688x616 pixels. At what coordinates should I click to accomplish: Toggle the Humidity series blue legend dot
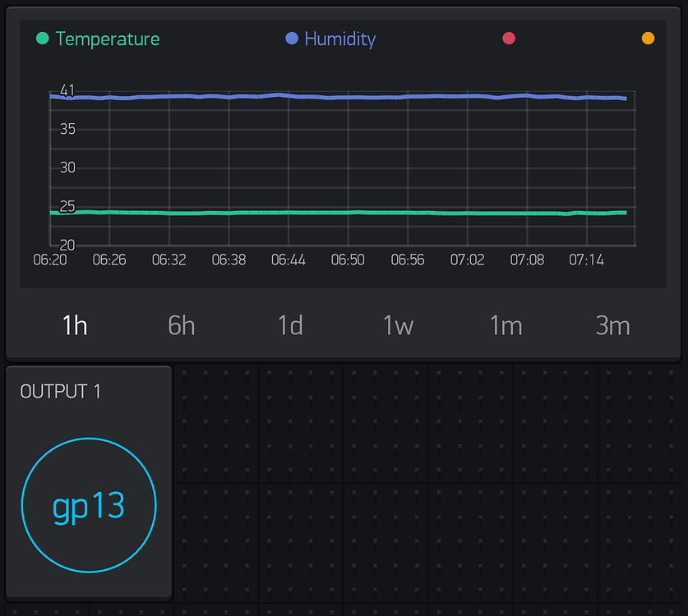292,38
